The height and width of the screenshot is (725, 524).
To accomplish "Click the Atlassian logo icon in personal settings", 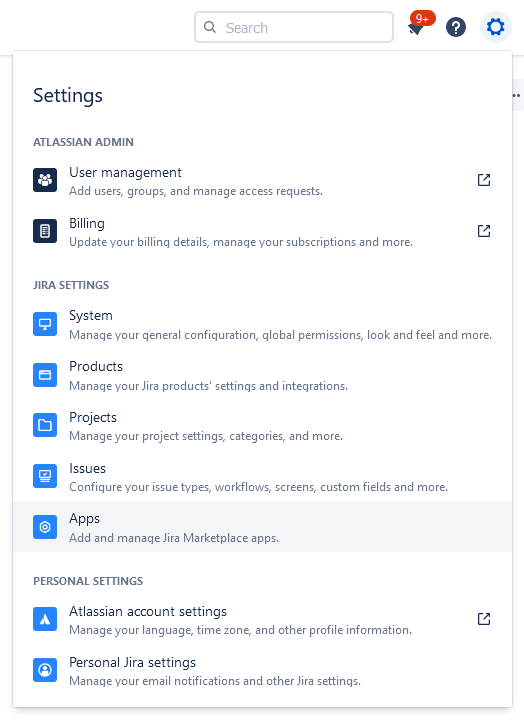I will coord(45,619).
